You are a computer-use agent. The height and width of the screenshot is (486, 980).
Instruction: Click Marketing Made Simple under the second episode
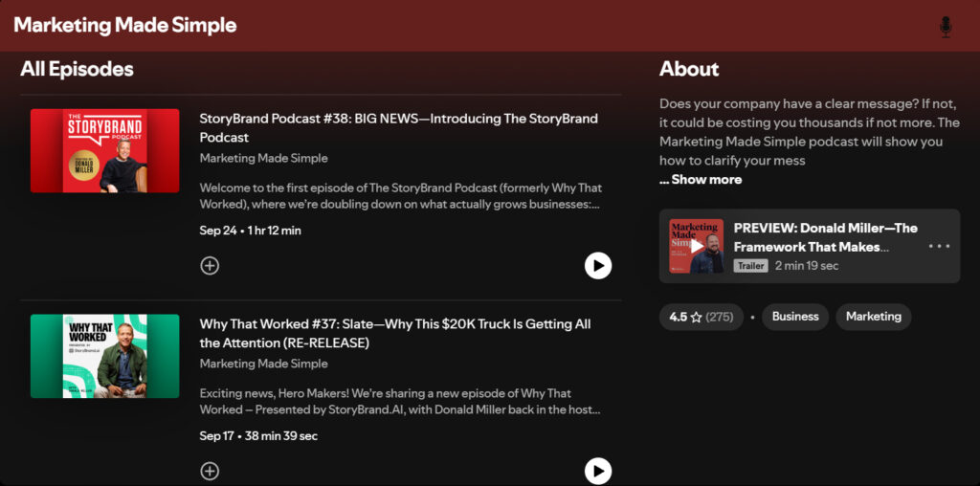point(263,364)
